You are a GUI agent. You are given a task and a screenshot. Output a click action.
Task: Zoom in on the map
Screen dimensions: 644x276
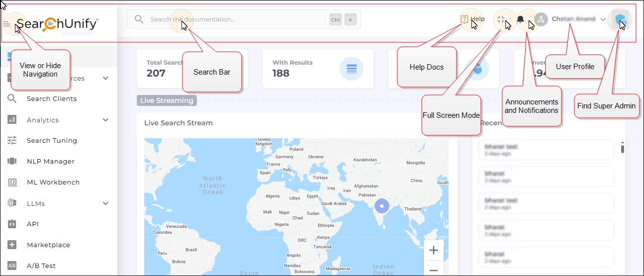(433, 250)
